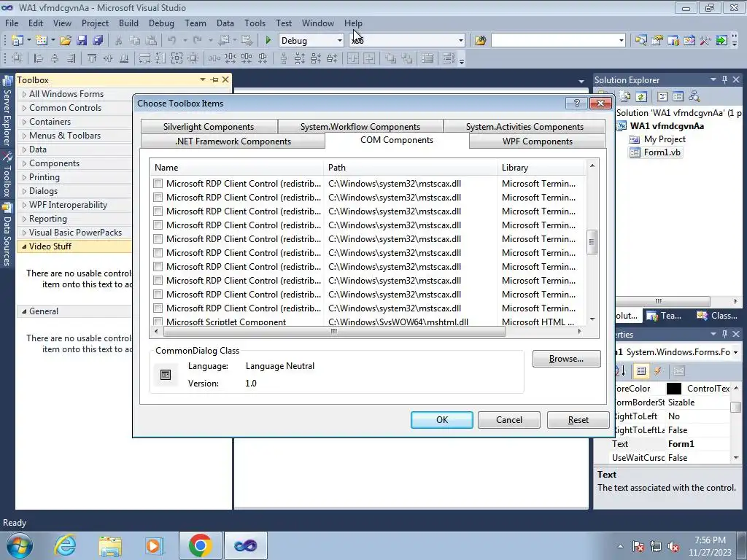Open the Find combo box dropdown
The width and height of the screenshot is (747, 560).
(x=622, y=41)
